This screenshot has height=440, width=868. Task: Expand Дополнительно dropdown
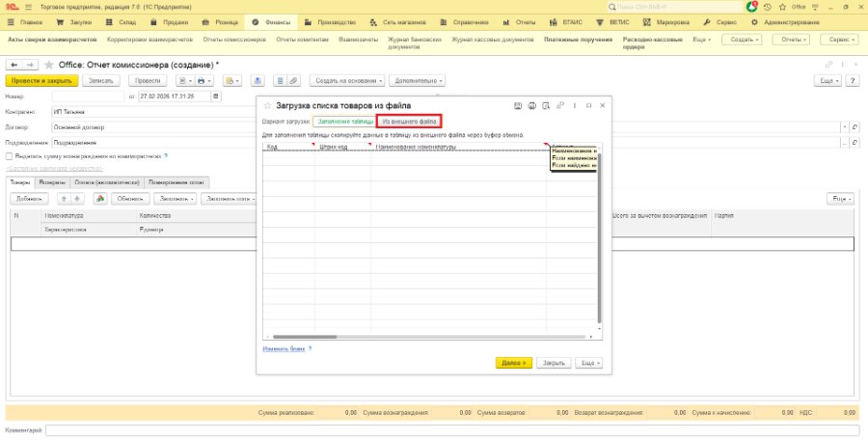pyautogui.click(x=418, y=80)
